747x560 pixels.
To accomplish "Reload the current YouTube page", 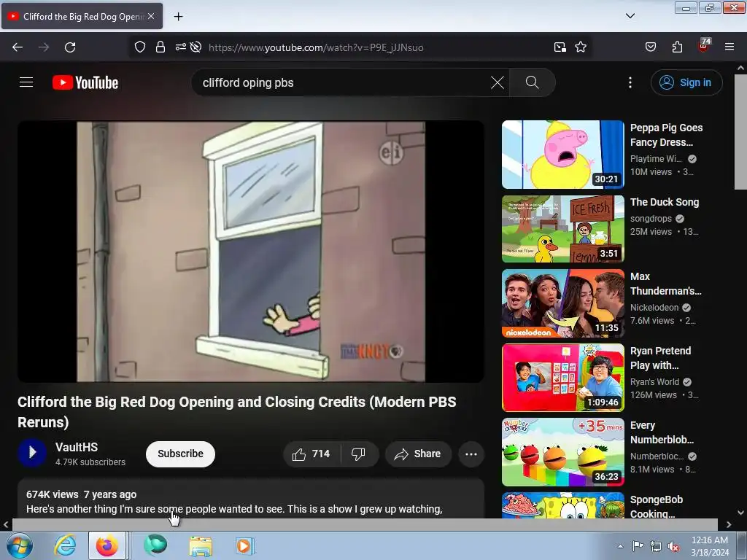I will pos(70,47).
